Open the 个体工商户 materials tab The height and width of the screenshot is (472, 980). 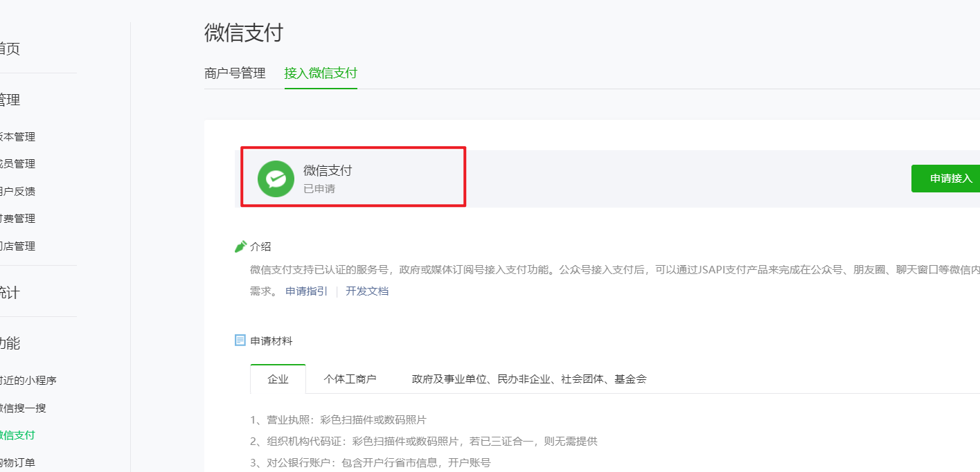click(x=350, y=379)
